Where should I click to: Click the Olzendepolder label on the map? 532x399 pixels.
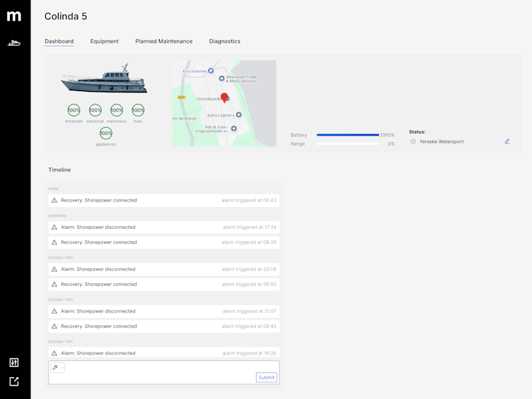tap(209, 98)
